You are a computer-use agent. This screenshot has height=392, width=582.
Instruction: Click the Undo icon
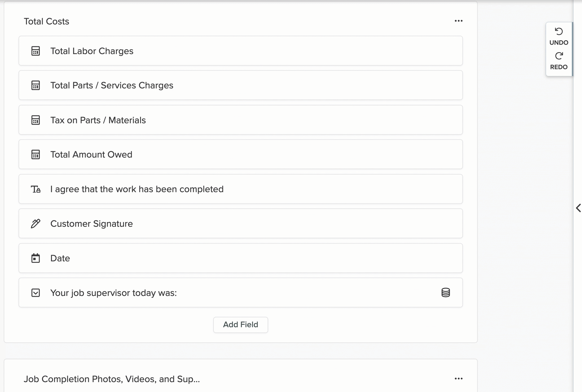[x=559, y=32]
